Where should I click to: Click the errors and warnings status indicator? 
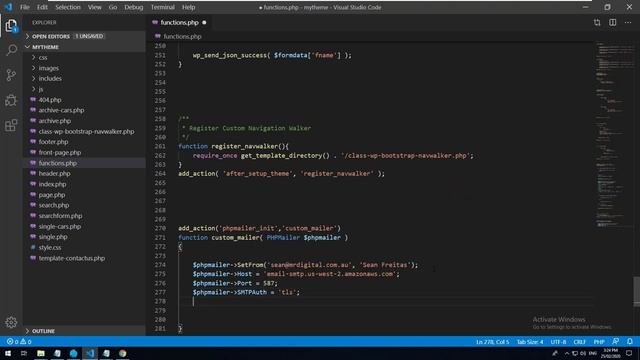pyautogui.click(x=19, y=342)
